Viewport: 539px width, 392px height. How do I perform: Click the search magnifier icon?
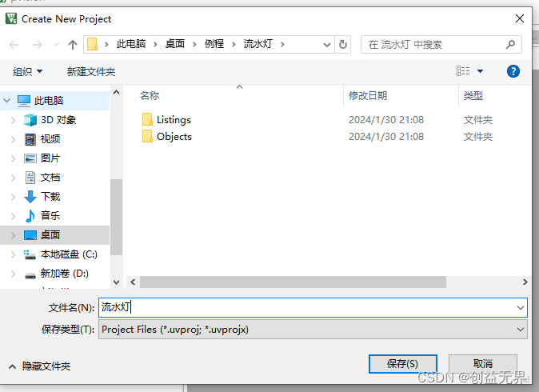click(510, 44)
